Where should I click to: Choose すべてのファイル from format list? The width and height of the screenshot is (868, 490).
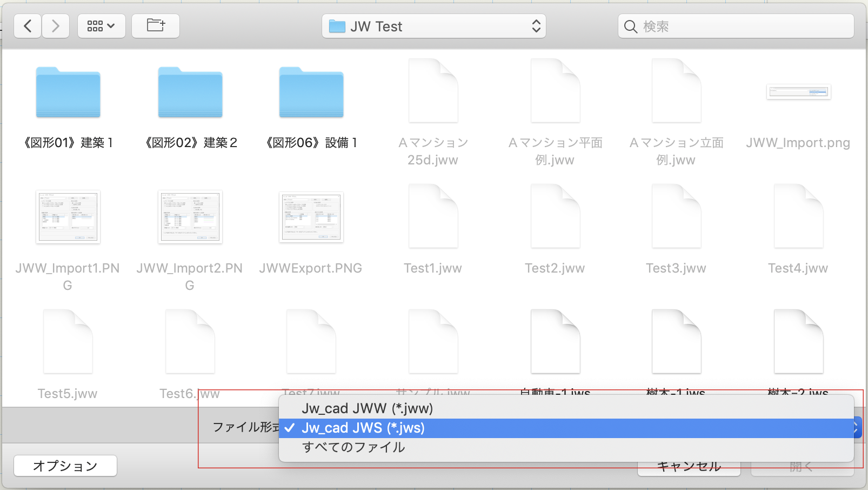pos(353,447)
